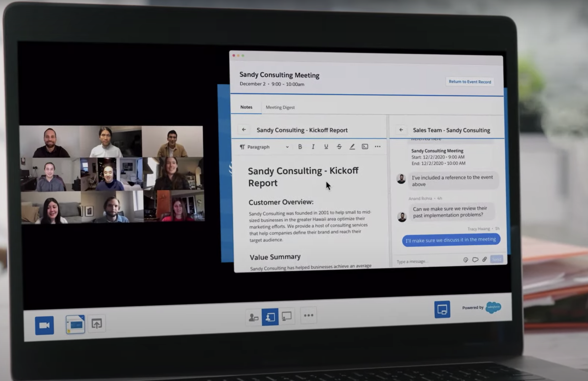
Task: Insert a code block in notes
Action: 365,147
